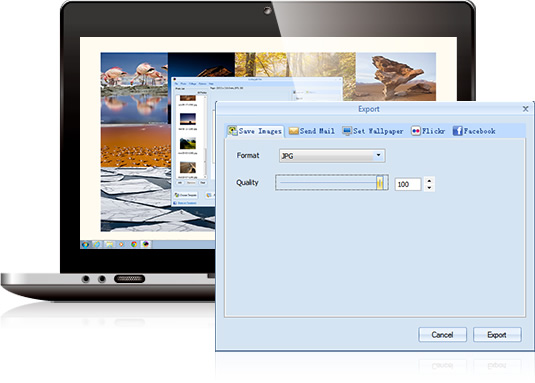Open the media player taskbar icon
The image size is (535, 383).
pos(121,244)
